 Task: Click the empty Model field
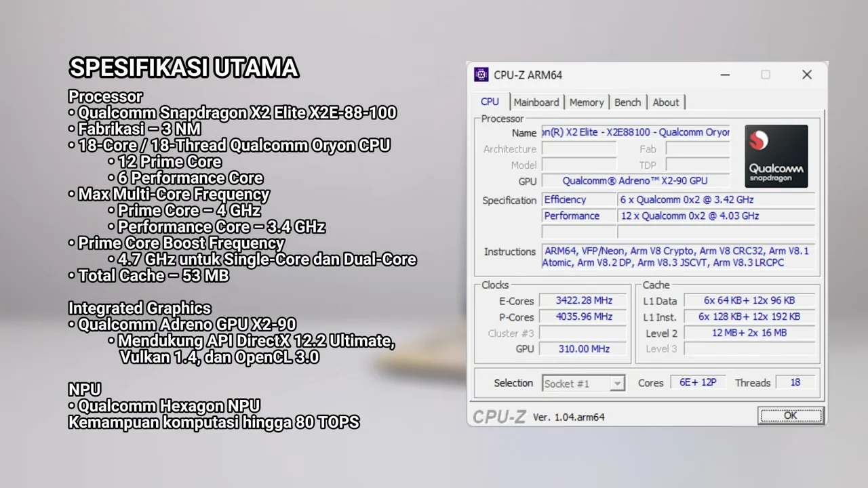[578, 165]
